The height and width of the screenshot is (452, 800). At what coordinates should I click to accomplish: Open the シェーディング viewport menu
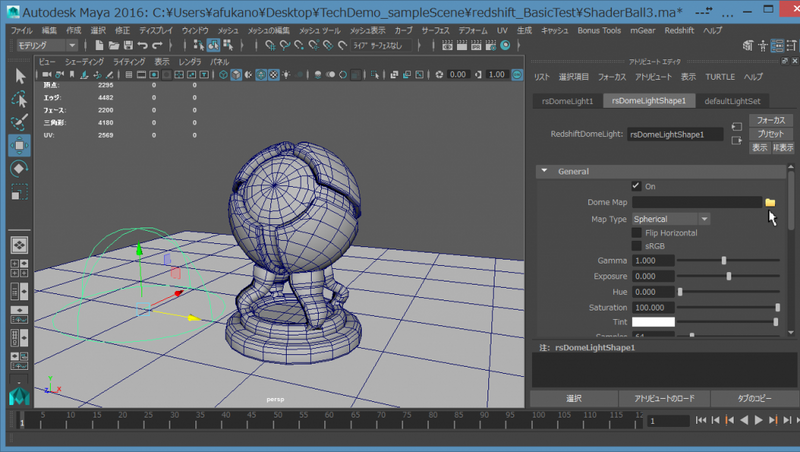84,62
